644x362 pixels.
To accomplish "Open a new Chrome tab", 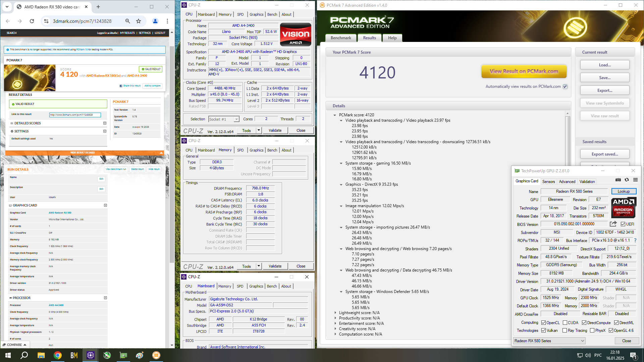I will pyautogui.click(x=98, y=7).
